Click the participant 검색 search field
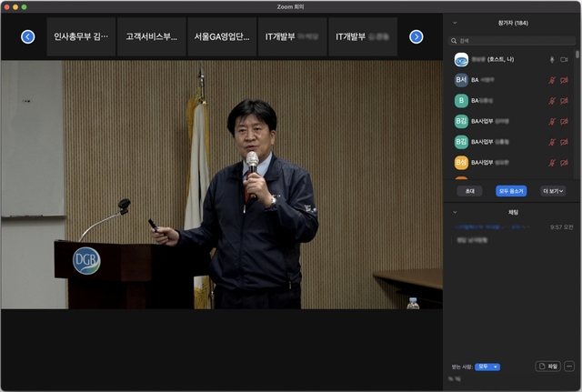582x392 pixels. pos(512,41)
